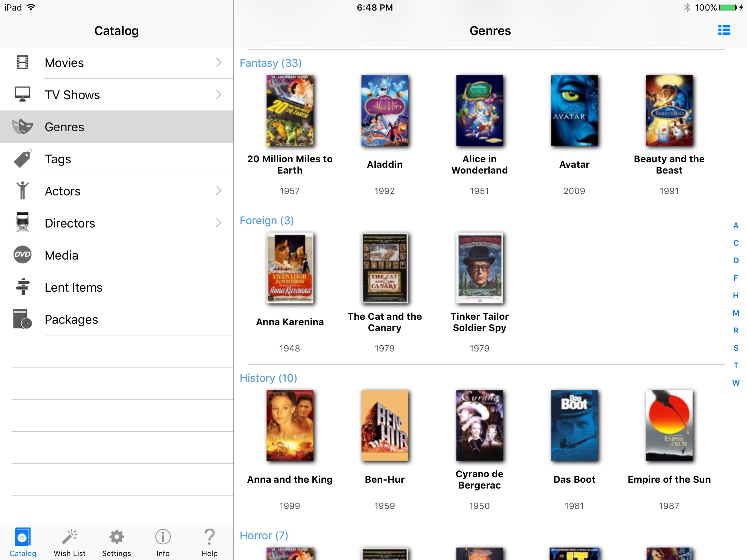Image resolution: width=747 pixels, height=560 pixels.
Task: Open the Actors person icon
Action: (x=23, y=190)
